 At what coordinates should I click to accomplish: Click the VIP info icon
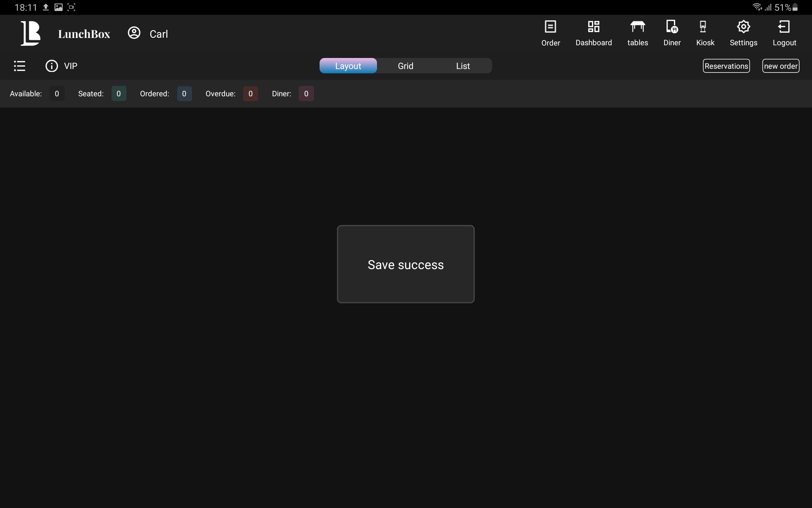[51, 66]
